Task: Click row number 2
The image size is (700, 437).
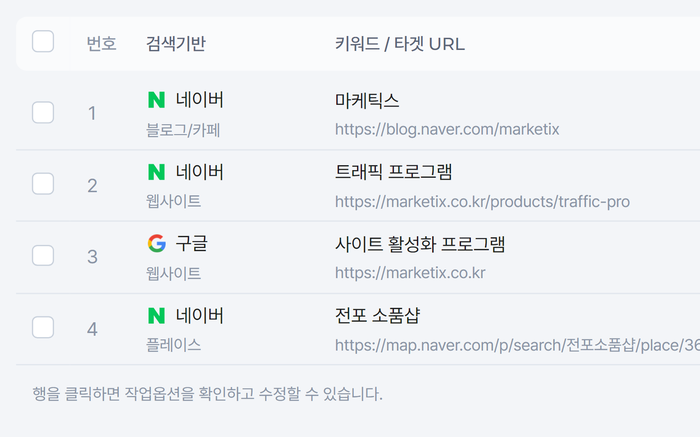Action: [x=92, y=186]
